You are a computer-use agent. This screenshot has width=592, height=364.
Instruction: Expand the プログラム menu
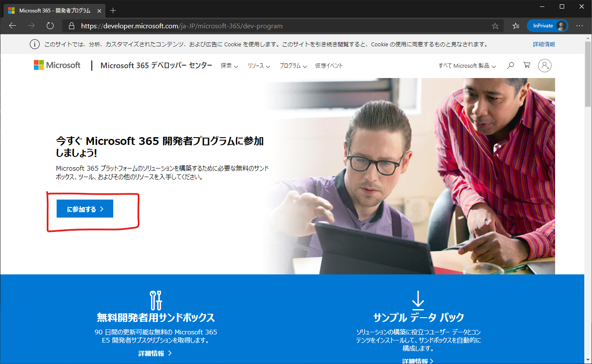point(293,66)
